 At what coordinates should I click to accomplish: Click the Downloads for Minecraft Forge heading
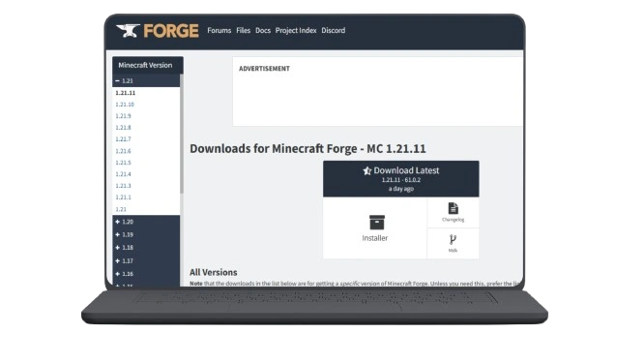307,148
